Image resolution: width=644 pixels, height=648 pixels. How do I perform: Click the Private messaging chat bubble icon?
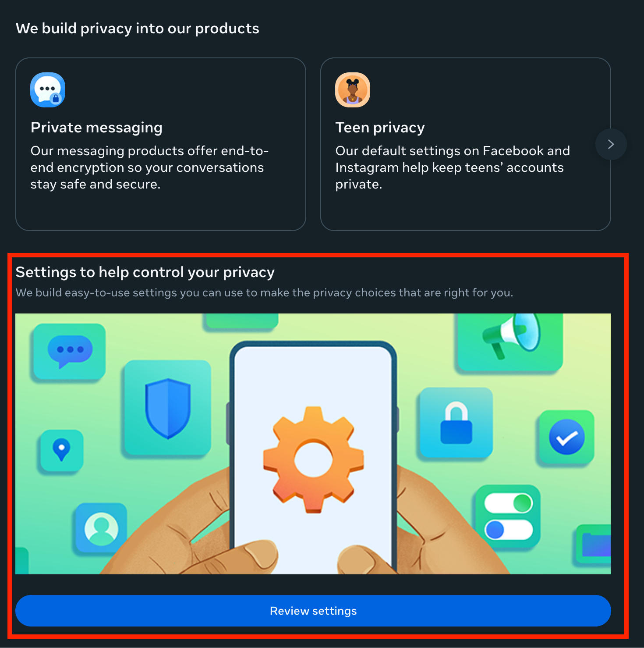pyautogui.click(x=48, y=90)
